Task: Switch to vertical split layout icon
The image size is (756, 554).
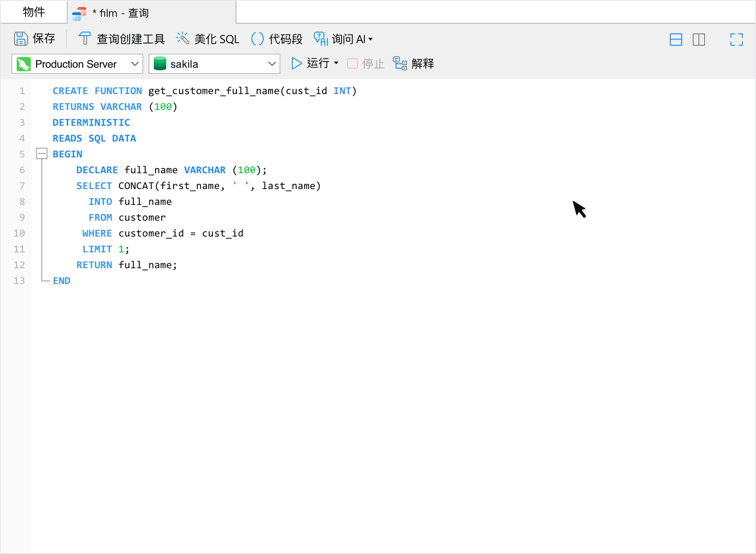Action: 699,40
